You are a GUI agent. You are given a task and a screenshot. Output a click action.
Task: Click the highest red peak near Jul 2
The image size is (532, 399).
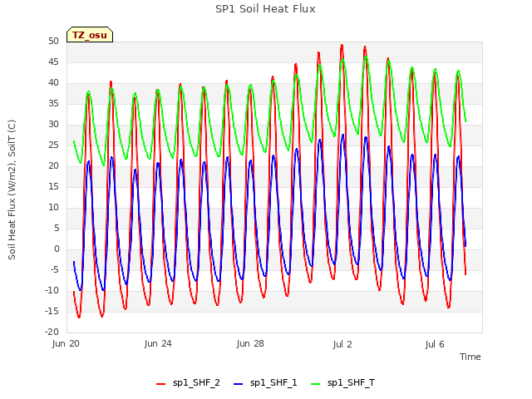coord(342,45)
